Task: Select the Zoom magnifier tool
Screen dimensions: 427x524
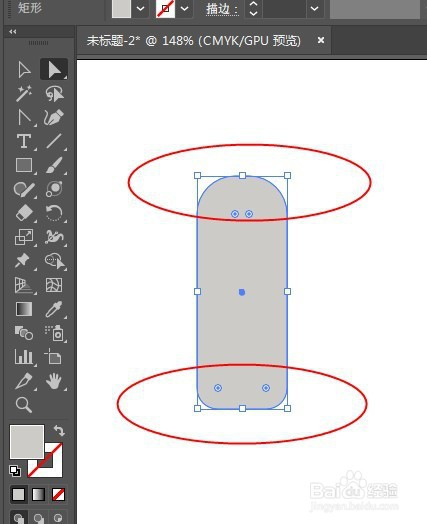Action: pyautogui.click(x=24, y=405)
